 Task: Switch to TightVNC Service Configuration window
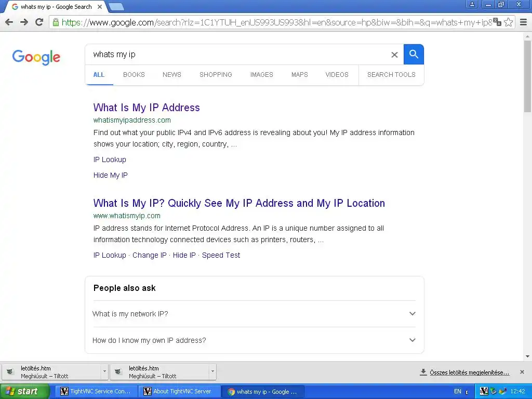coord(98,392)
